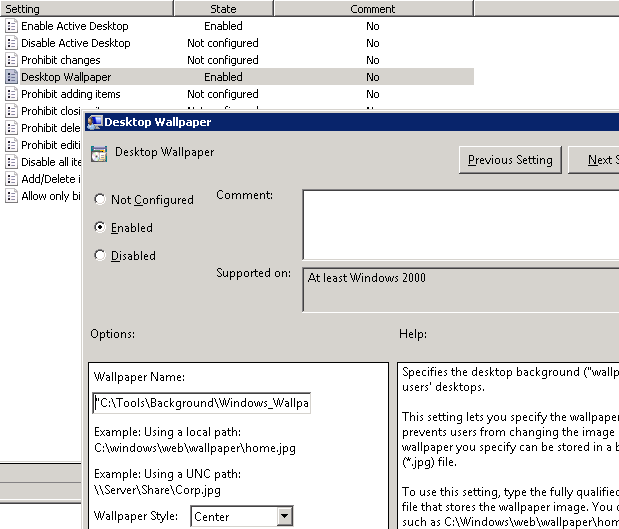Click the Prohibit changes setting icon
This screenshot has height=529, width=619.
click(x=12, y=60)
